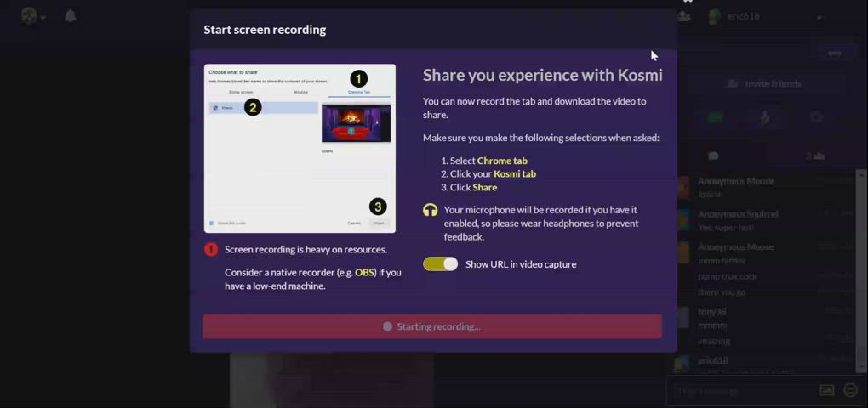Viewport: 868px width, 408px height.
Task: Click the image upload icon in chat
Action: pyautogui.click(x=826, y=390)
